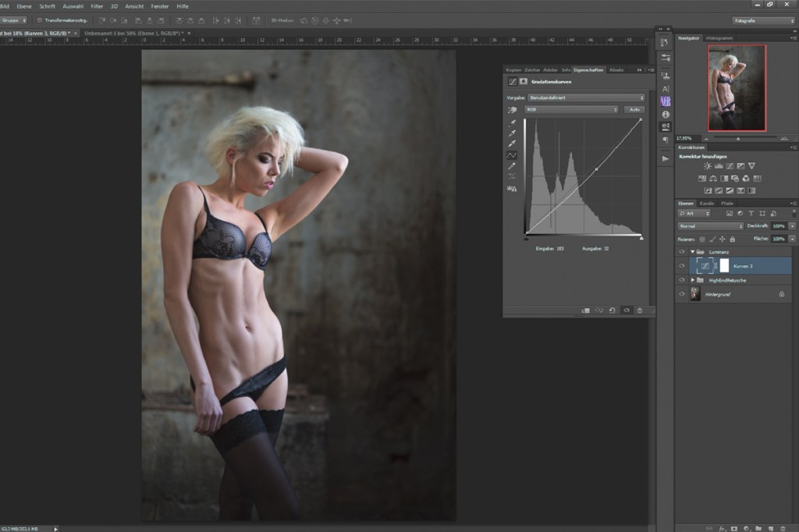
Task: Open the Fläche fill dropdown arrow
Action: [x=793, y=239]
